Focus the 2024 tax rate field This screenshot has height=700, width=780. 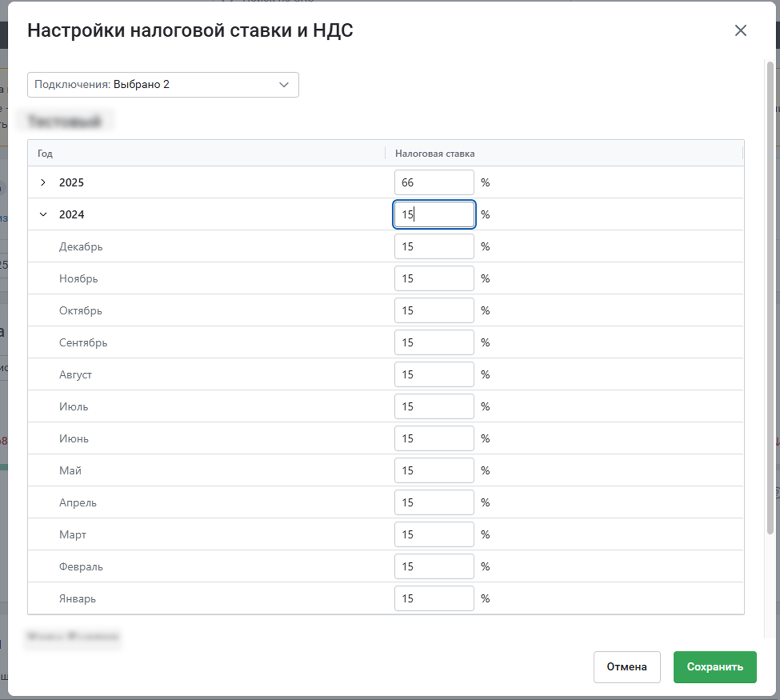[434, 214]
